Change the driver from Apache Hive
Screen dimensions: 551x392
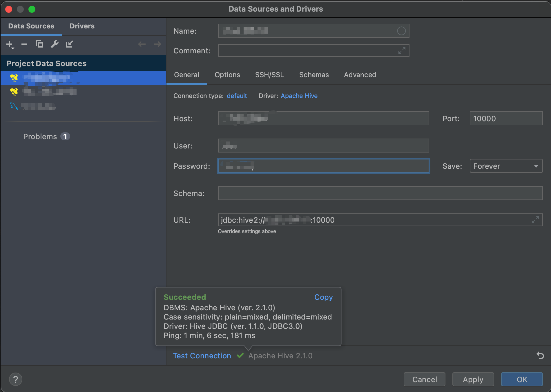(x=299, y=96)
